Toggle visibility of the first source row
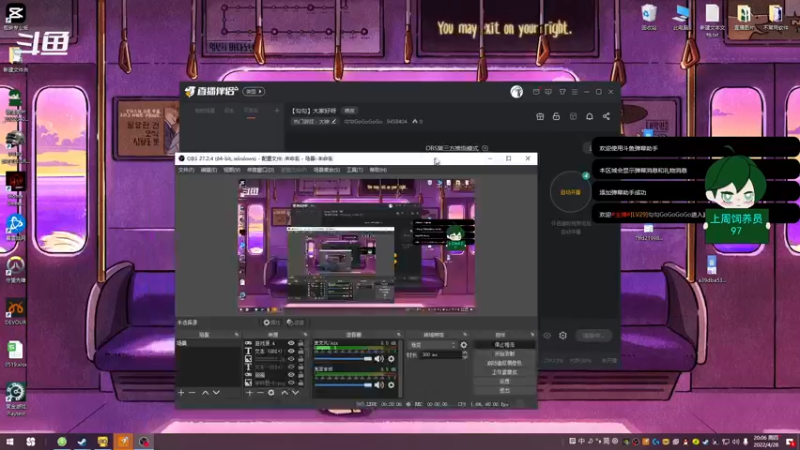The image size is (800, 450). click(x=291, y=343)
